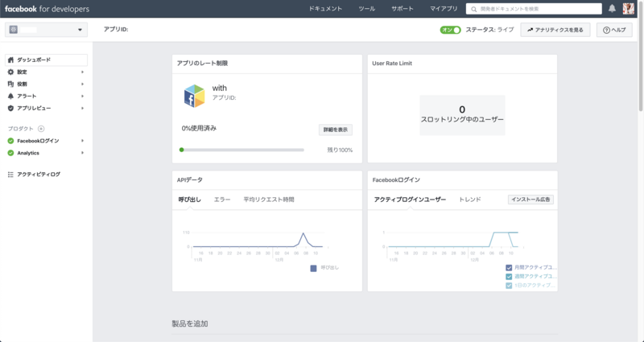Click the User Rate Limit heading
Viewport: 644px width, 342px height.
tap(392, 64)
